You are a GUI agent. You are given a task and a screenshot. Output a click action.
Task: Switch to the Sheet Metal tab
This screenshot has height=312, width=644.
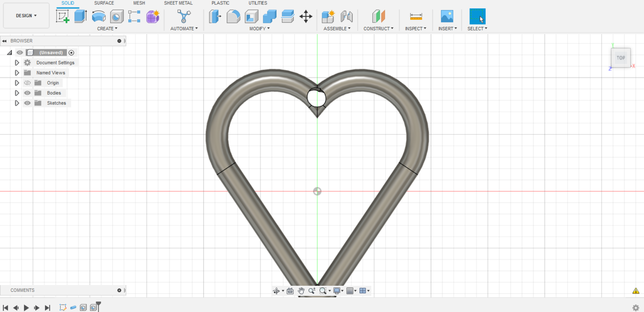(178, 3)
